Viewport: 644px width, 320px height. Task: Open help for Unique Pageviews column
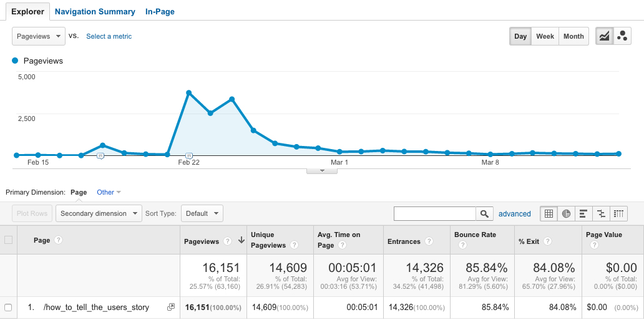point(294,245)
